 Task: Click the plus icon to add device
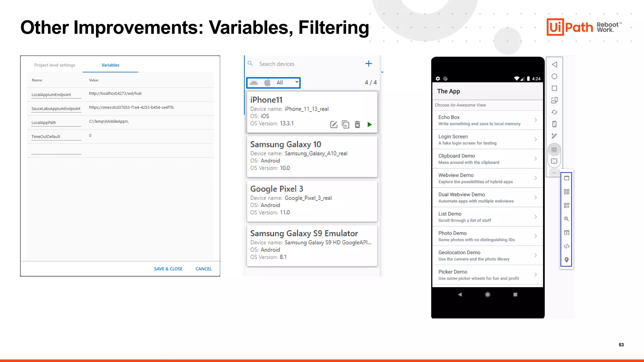tap(369, 63)
